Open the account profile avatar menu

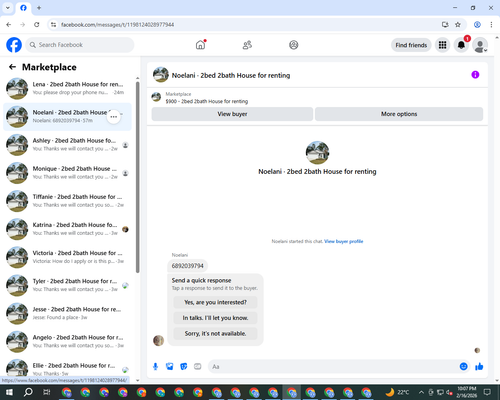(x=480, y=45)
